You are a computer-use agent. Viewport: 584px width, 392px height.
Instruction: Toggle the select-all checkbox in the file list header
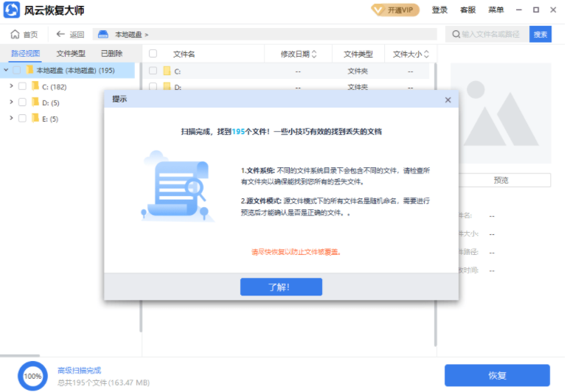click(x=153, y=54)
